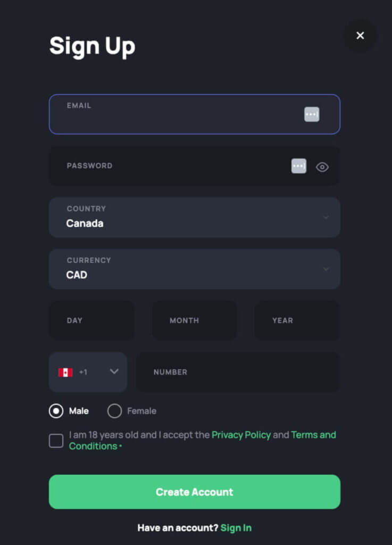Expand the +1 phone country code selector
Screen dimensions: 392x545
click(113, 371)
